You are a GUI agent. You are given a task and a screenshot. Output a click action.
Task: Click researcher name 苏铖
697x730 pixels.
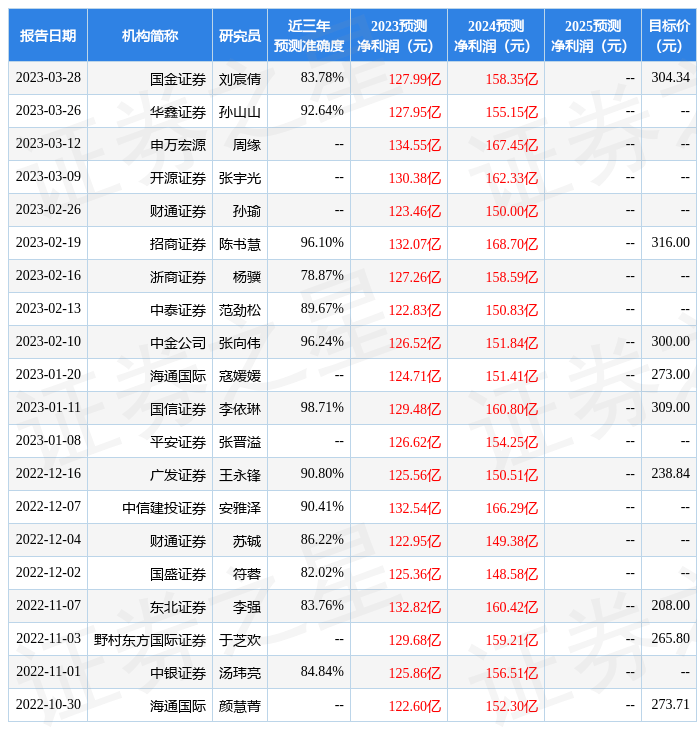(x=247, y=542)
